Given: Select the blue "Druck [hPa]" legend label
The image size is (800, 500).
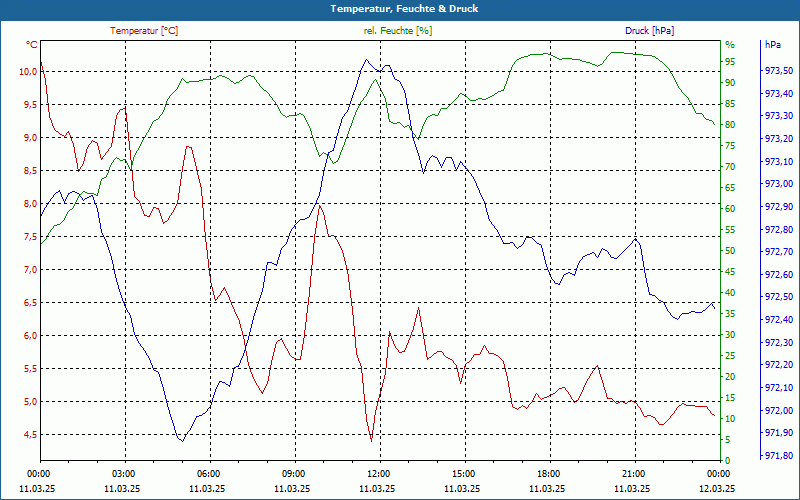Looking at the screenshot, I should pos(649,31).
